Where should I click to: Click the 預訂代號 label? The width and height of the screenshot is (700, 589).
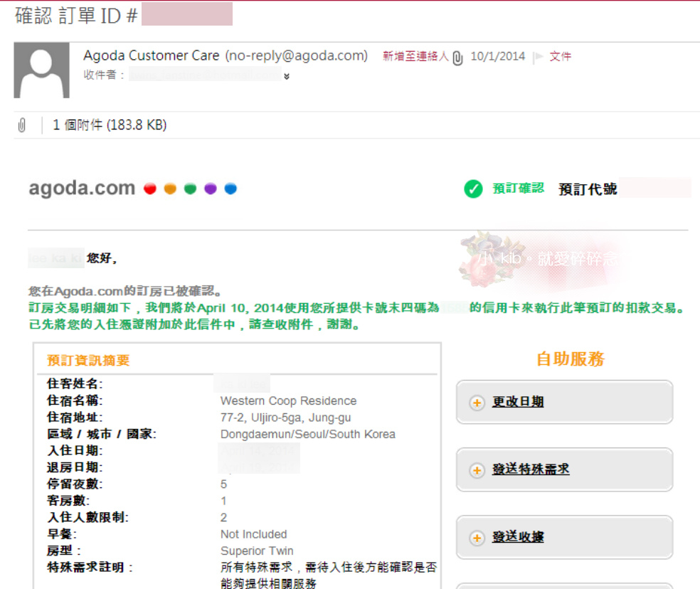[x=588, y=189]
